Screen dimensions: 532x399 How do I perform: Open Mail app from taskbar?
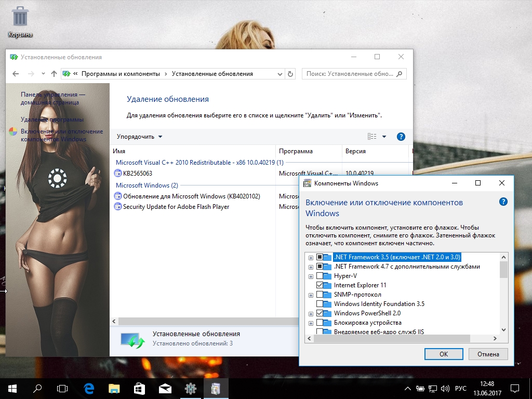coord(165,389)
